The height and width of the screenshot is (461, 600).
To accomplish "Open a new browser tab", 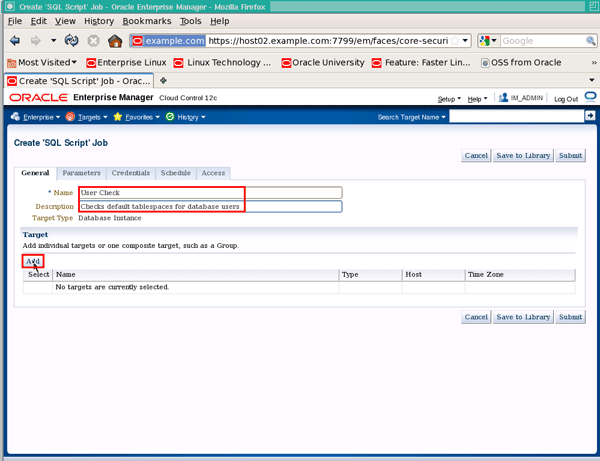I will [x=163, y=80].
